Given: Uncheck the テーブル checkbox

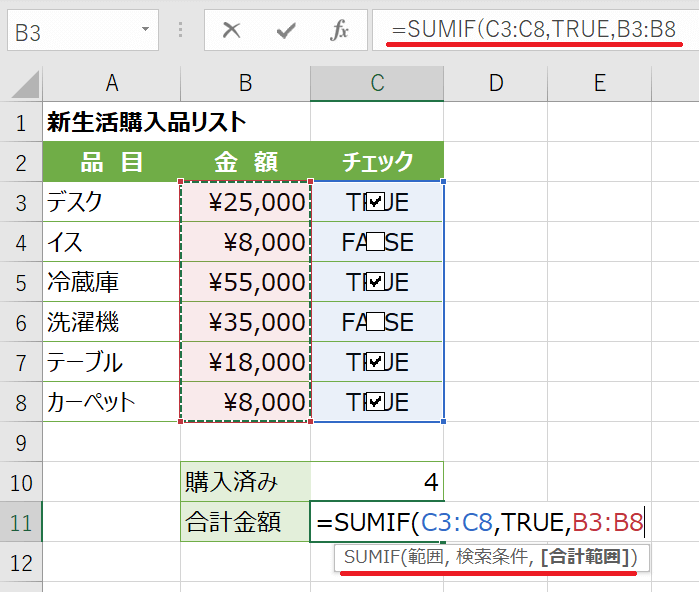Looking at the screenshot, I should pos(376,362).
